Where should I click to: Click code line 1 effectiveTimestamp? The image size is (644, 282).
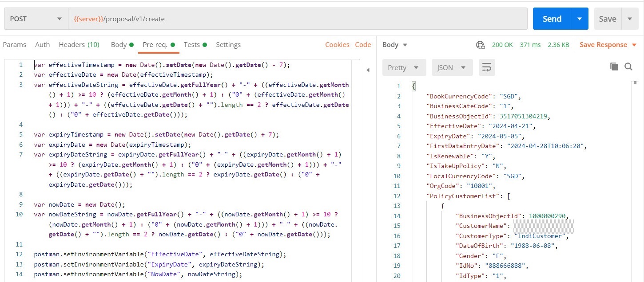click(162, 65)
